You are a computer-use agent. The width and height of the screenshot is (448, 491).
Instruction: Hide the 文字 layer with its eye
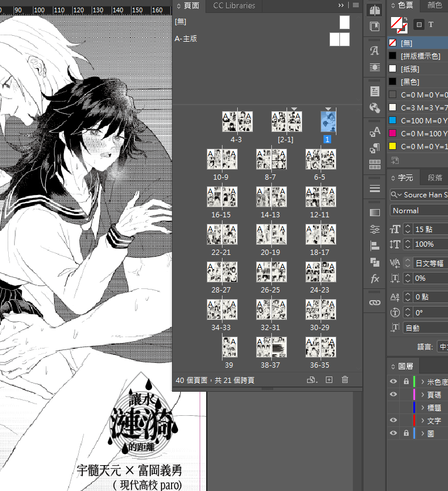pos(393,420)
